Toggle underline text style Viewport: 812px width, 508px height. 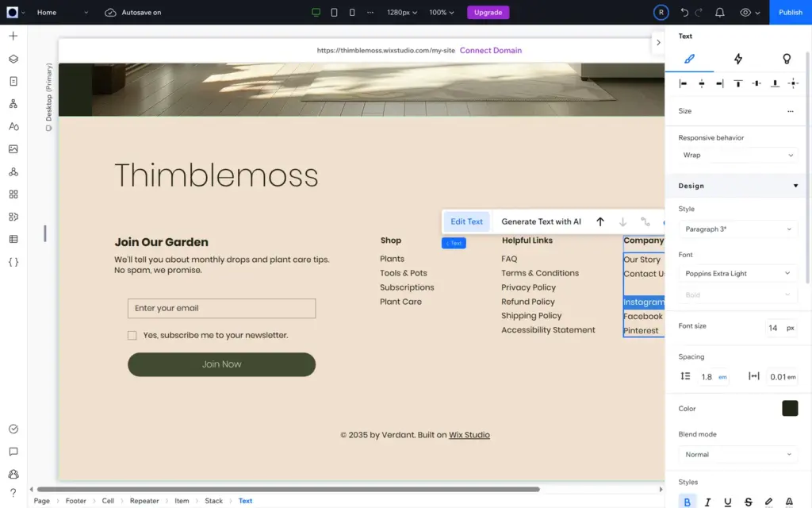[728, 502]
